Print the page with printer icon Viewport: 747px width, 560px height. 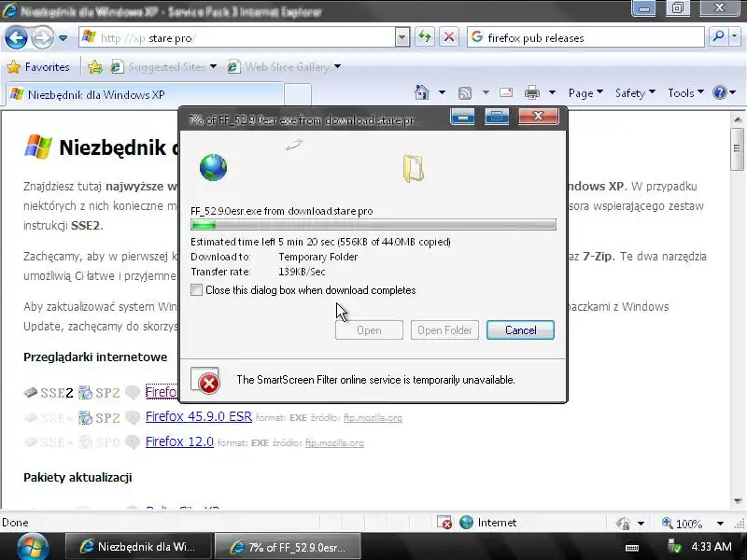point(532,92)
